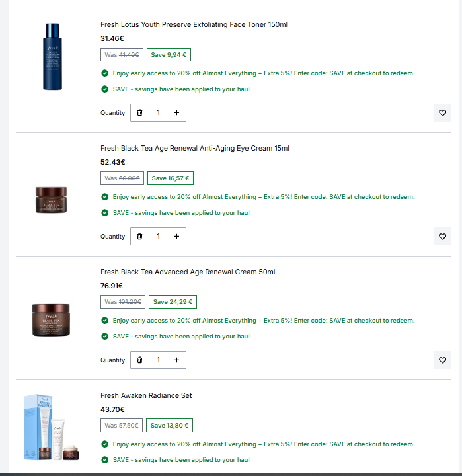Image resolution: width=462 pixels, height=476 pixels.
Task: Trash the Advanced Age Renewal Cream item
Action: tap(139, 360)
